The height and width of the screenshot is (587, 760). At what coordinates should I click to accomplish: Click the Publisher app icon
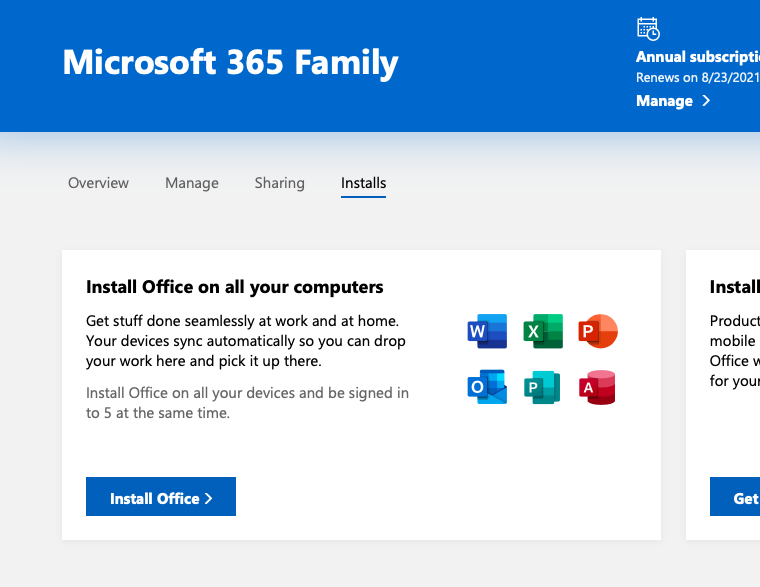coord(542,387)
